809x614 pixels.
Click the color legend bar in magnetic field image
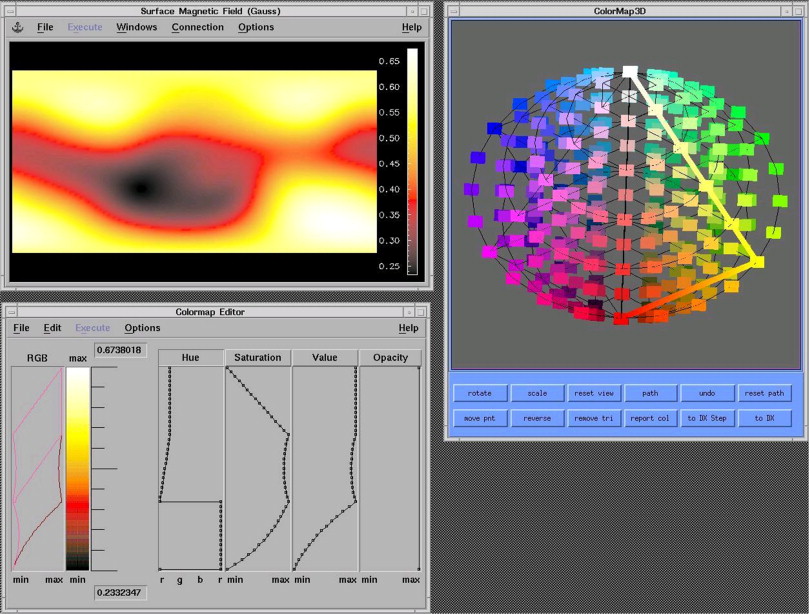pos(412,161)
